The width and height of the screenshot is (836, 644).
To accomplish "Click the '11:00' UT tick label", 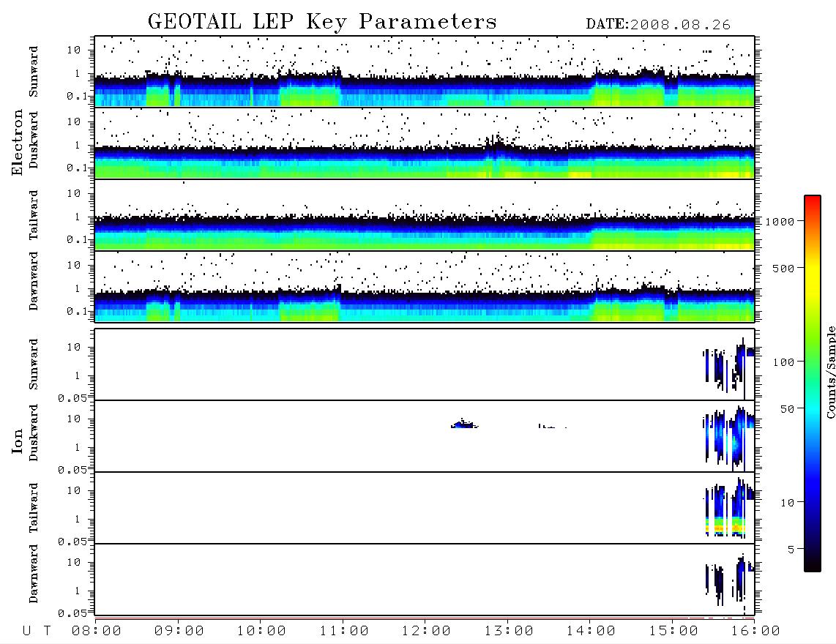I will 344,631.
